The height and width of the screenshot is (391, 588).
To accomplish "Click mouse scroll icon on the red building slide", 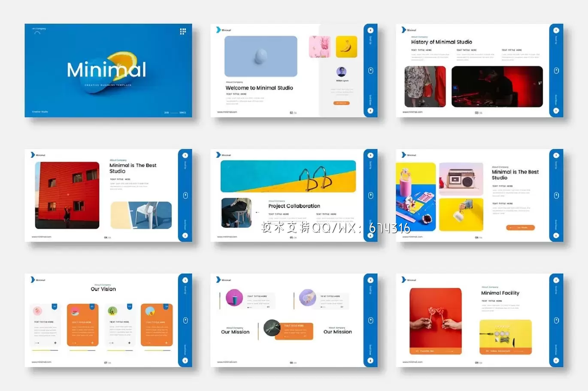I will coord(185,195).
